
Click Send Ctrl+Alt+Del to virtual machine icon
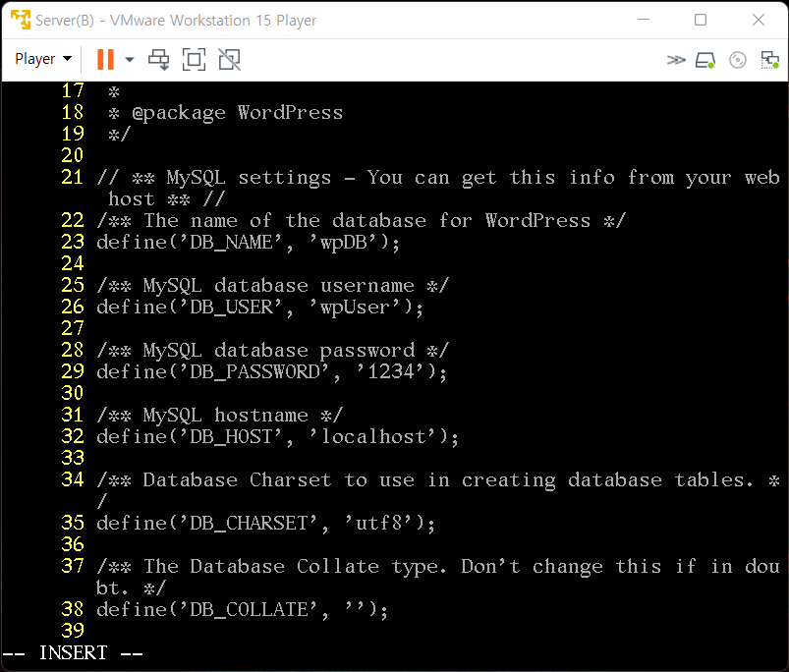(159, 59)
